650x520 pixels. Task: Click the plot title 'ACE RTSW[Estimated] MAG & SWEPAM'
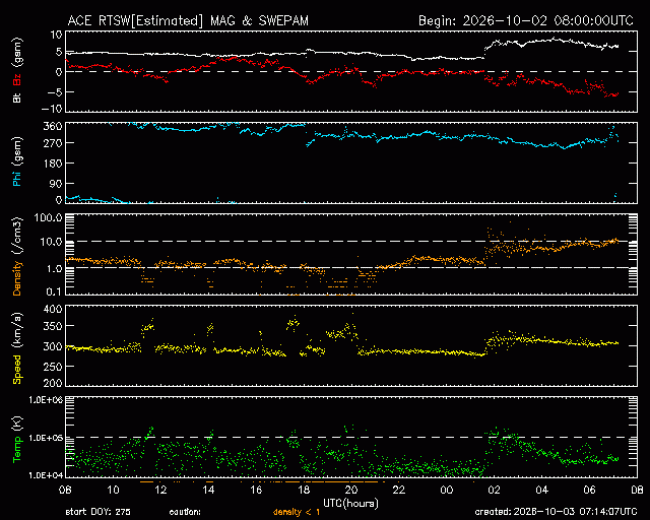click(188, 21)
